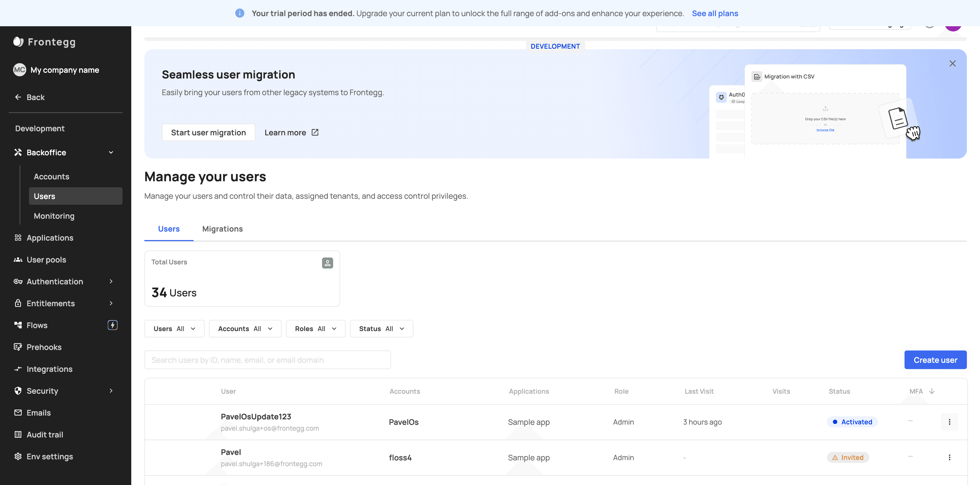Click the See all plans link
This screenshot has height=485, width=980.
click(x=715, y=13)
